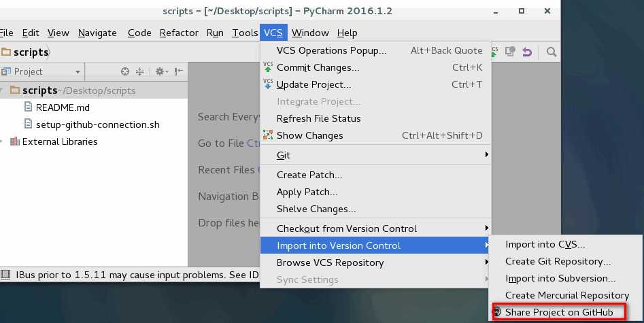The width and height of the screenshot is (644, 323).
Task: Click the tool windows icon in the status bar
Action: click(5, 275)
